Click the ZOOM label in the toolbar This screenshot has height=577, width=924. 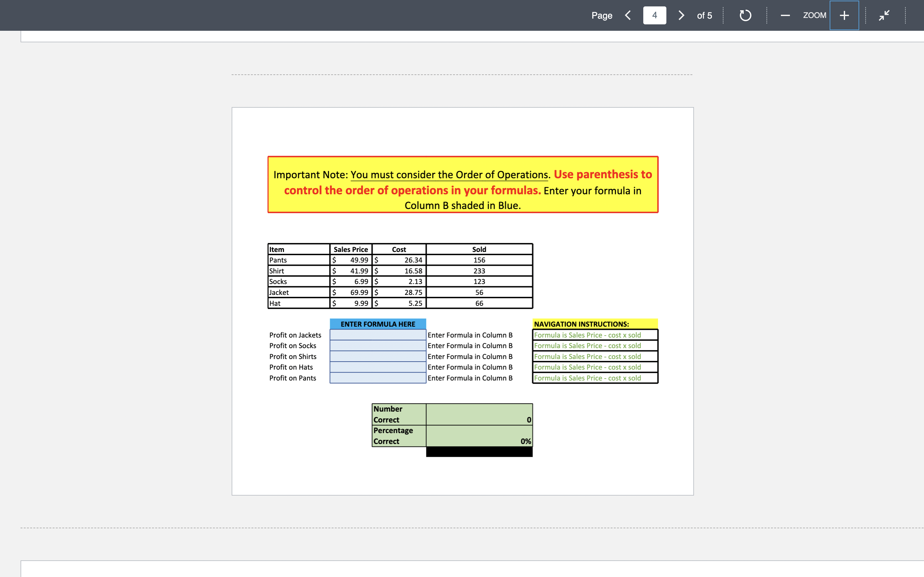click(814, 15)
